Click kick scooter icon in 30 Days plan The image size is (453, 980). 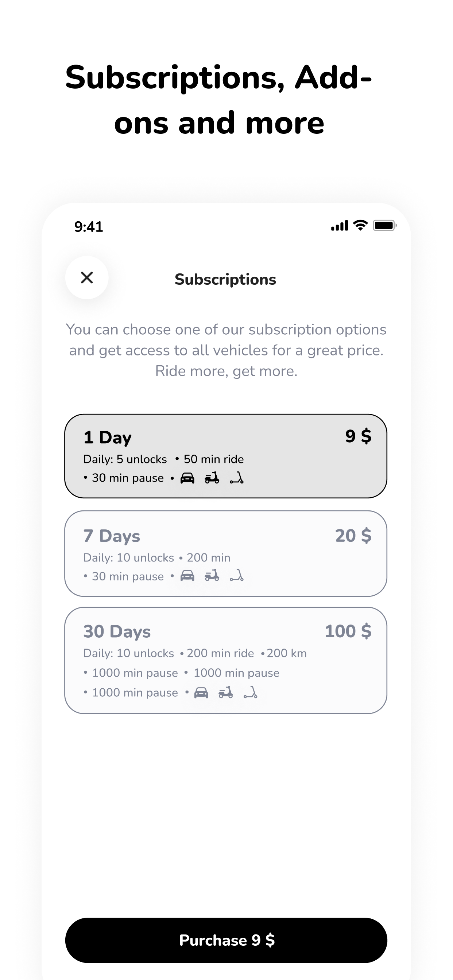pyautogui.click(x=251, y=693)
